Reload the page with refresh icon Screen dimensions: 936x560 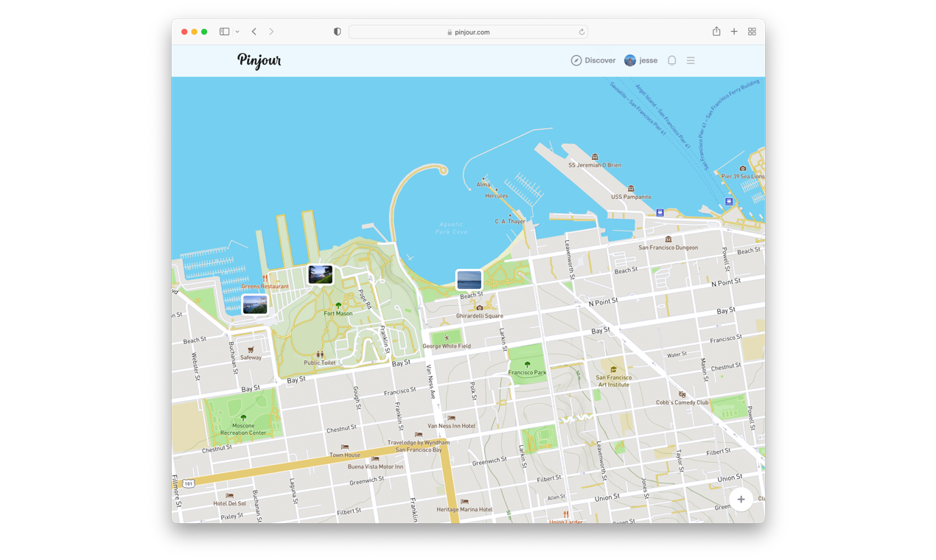(x=581, y=32)
